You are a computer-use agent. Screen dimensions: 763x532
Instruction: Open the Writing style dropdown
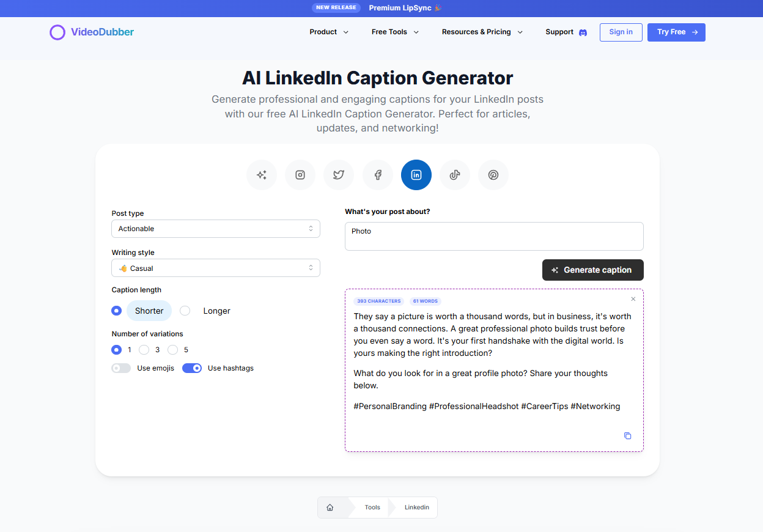point(216,268)
